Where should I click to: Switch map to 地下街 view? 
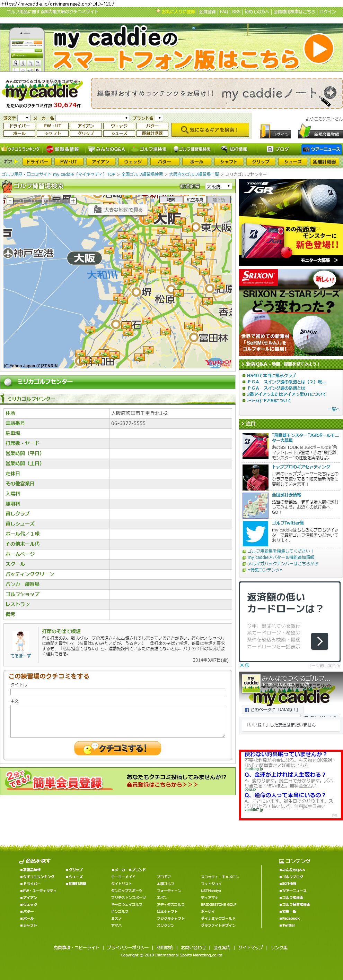point(219,199)
